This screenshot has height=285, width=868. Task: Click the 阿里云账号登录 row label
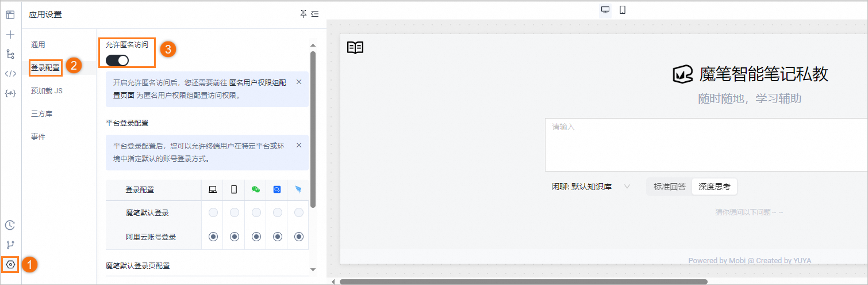[151, 237]
